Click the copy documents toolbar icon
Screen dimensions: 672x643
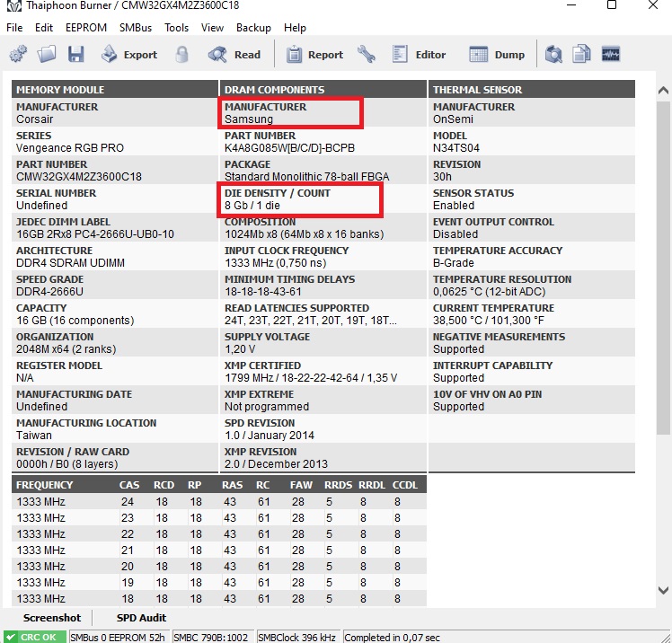pos(581,55)
